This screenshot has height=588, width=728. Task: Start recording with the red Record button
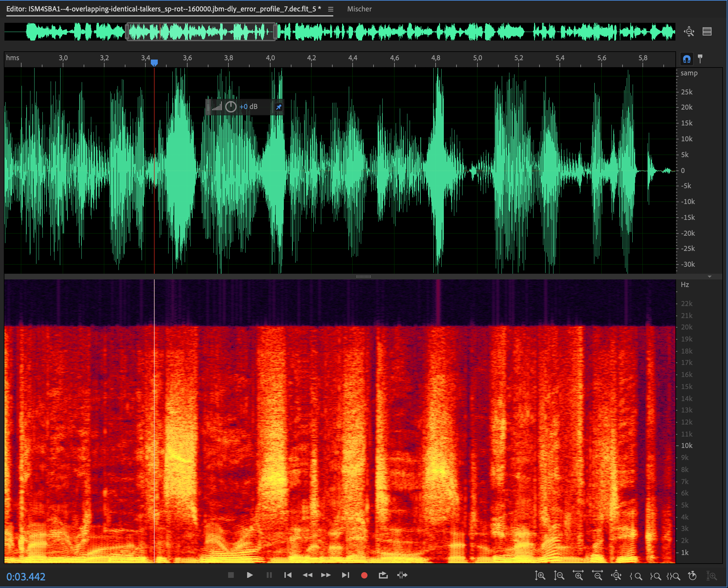364,575
